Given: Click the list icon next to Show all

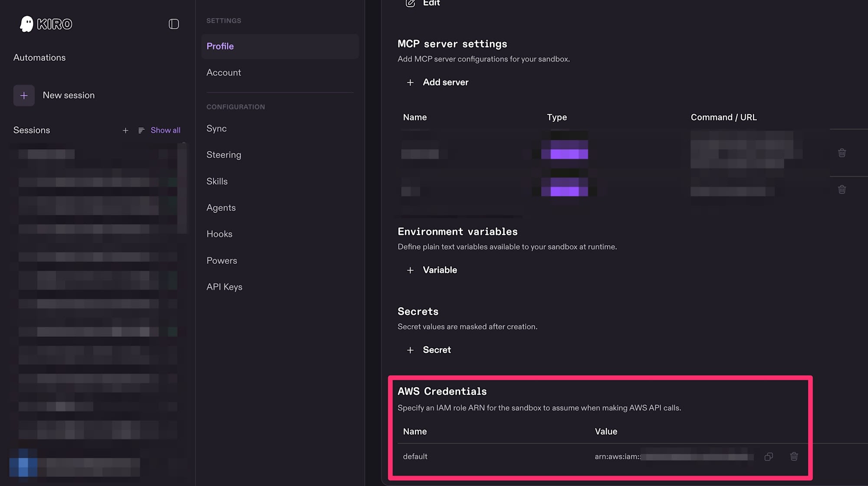Looking at the screenshot, I should point(141,130).
